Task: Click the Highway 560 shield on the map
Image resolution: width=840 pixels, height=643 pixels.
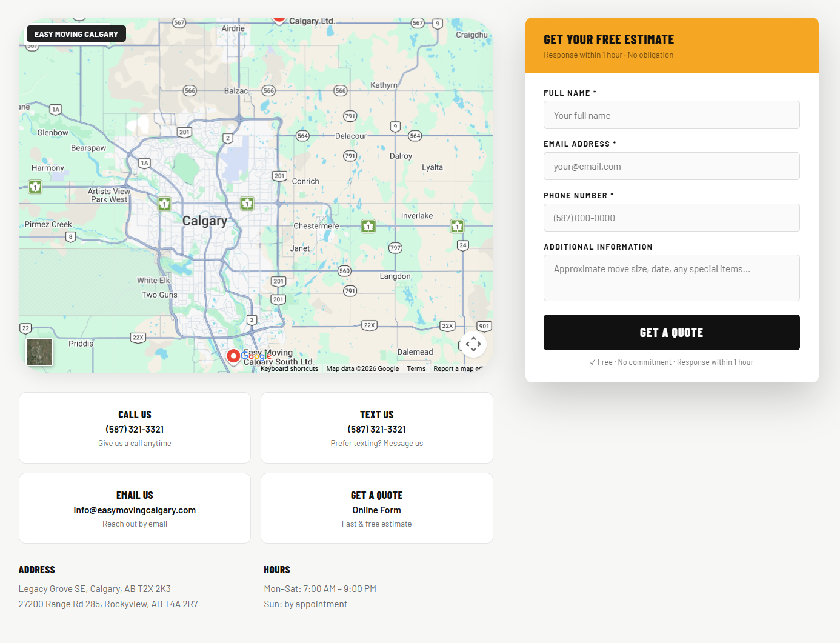Action: click(x=344, y=271)
